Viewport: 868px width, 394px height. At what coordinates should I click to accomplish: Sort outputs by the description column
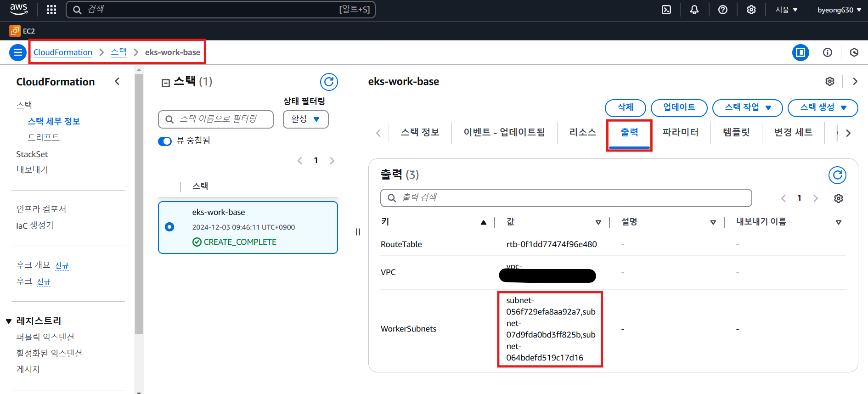tap(713, 222)
